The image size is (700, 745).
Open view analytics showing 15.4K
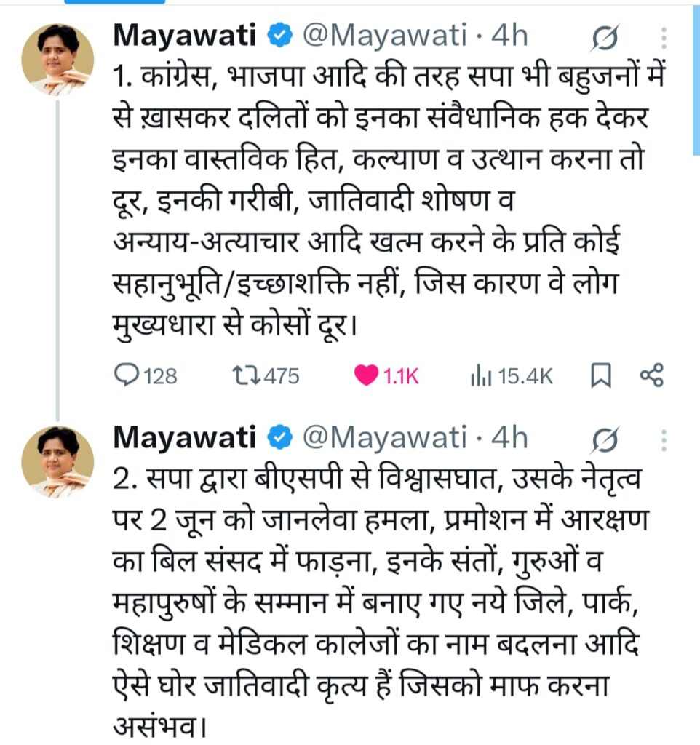481,376
